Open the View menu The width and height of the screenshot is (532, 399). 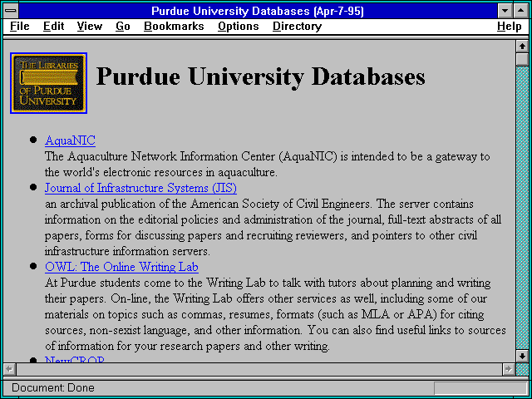(x=89, y=26)
